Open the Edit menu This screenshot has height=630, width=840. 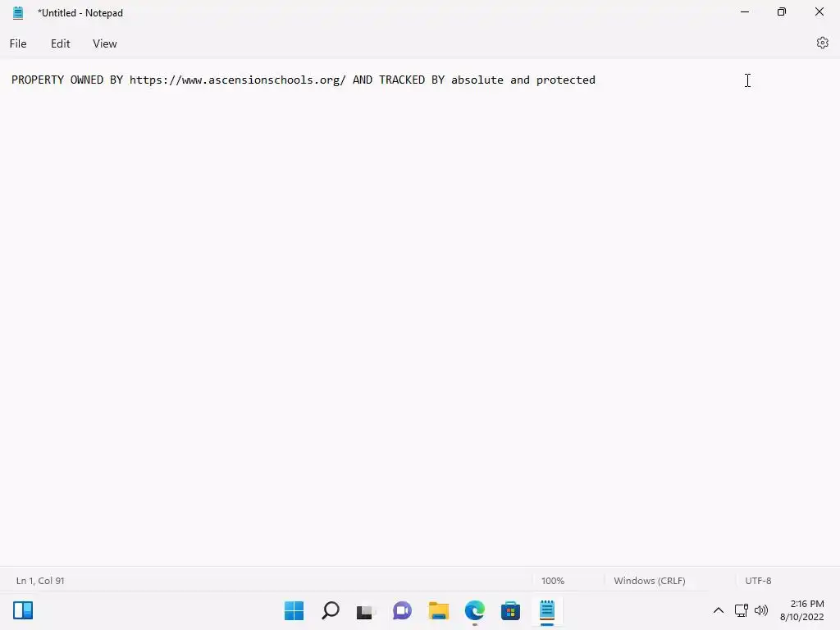coord(60,44)
